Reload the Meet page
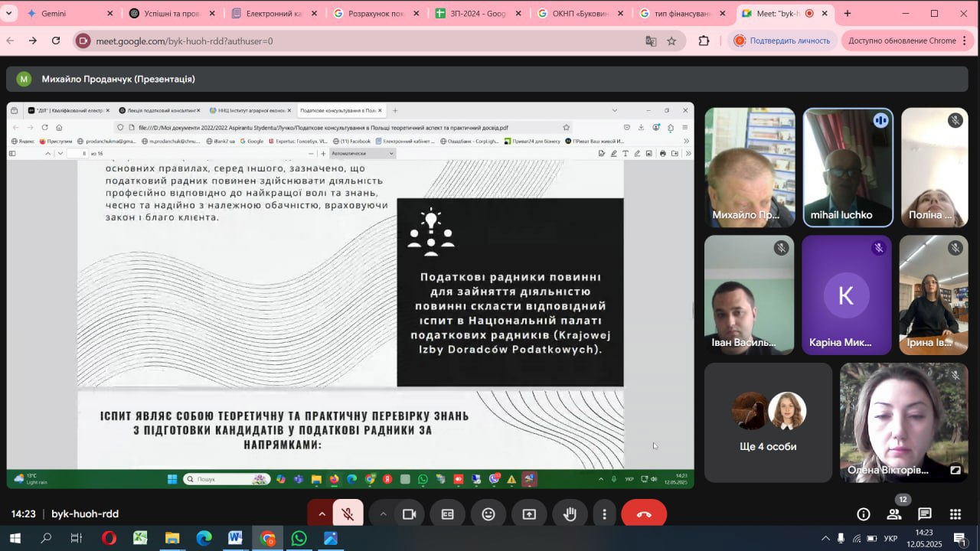Image resolution: width=980 pixels, height=551 pixels. [56, 41]
